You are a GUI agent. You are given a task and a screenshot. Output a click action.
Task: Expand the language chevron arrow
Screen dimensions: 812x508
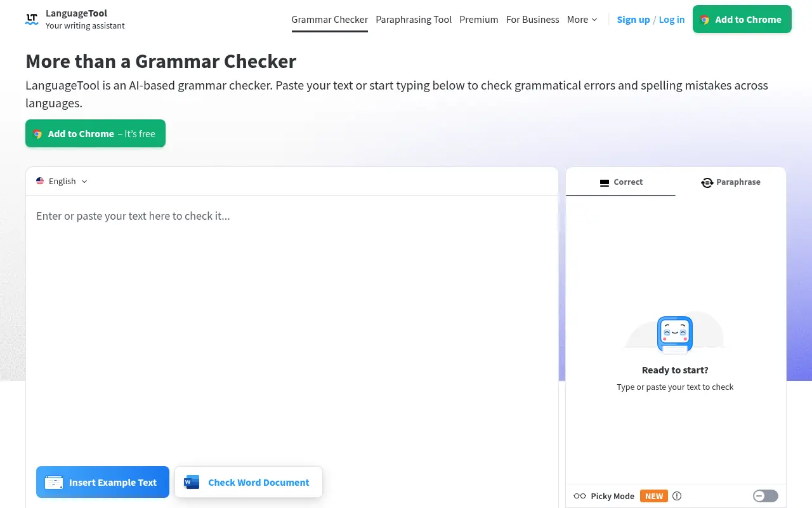pos(84,181)
